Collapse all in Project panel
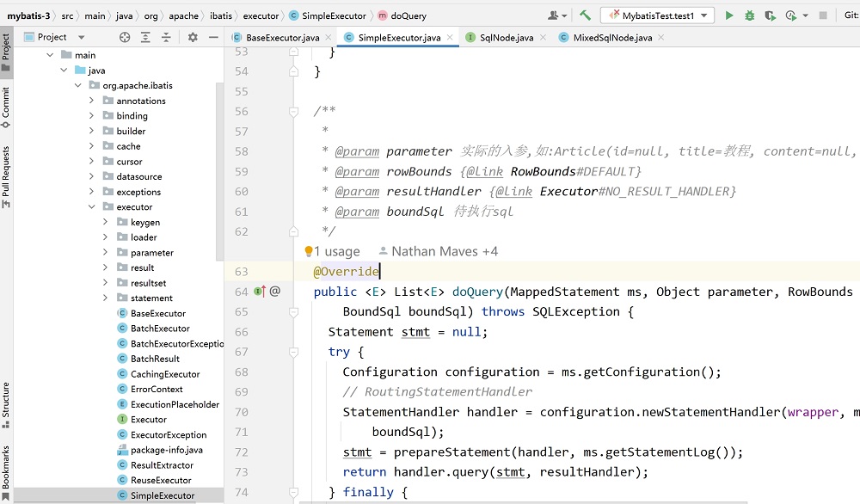The height and width of the screenshot is (504, 860). tap(166, 37)
